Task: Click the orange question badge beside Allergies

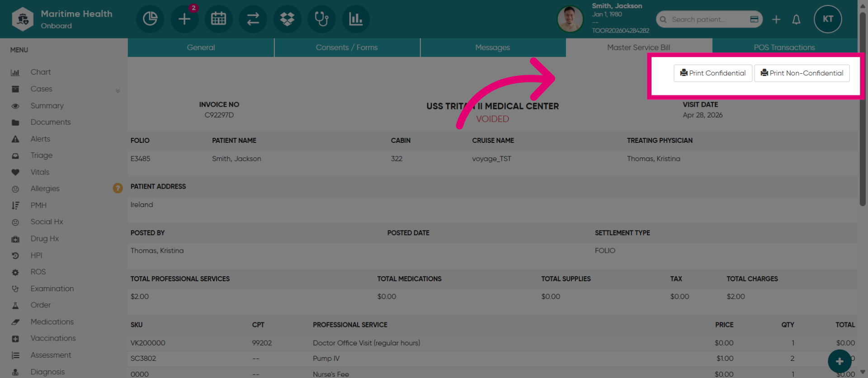Action: pyautogui.click(x=118, y=188)
